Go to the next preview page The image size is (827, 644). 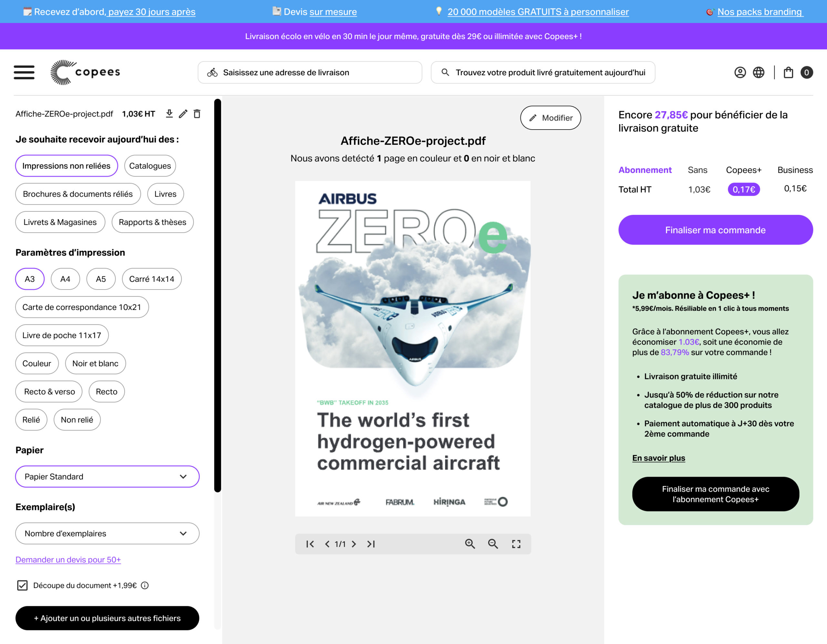(x=354, y=544)
